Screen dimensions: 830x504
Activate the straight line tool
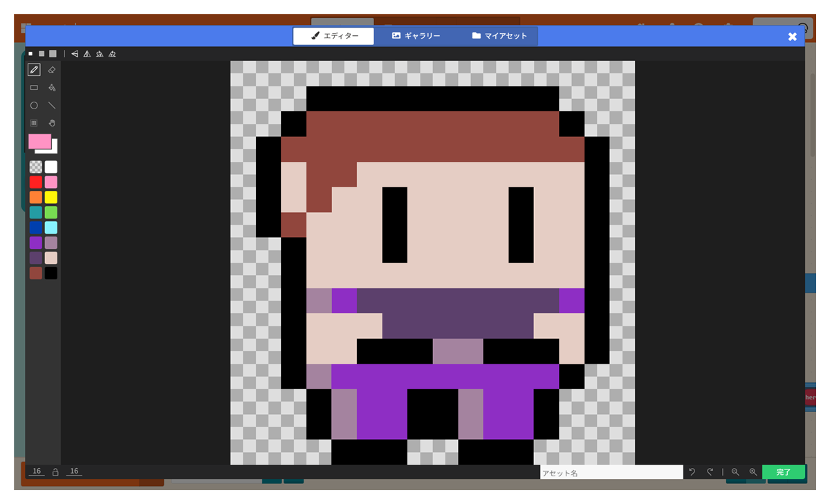(x=52, y=106)
